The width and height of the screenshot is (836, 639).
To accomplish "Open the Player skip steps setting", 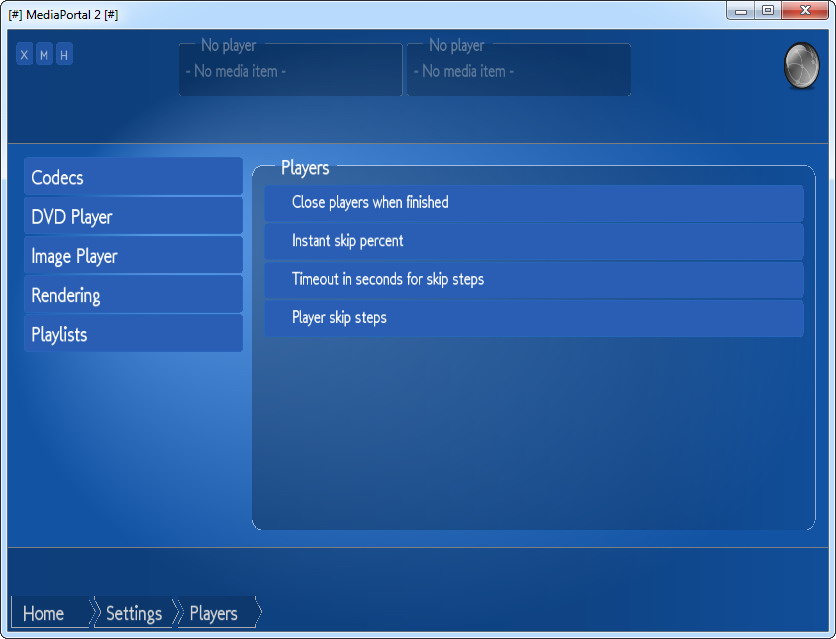I will (534, 318).
